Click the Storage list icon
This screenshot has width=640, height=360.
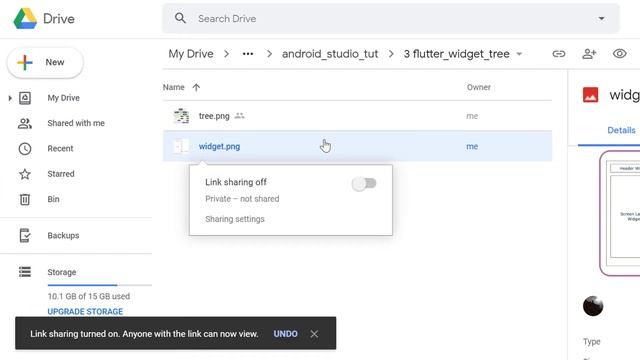click(25, 272)
